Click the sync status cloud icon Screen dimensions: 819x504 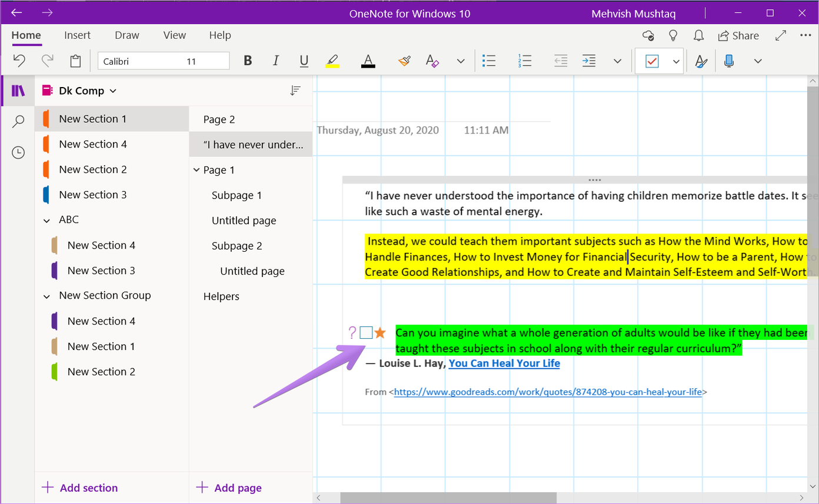[x=648, y=35]
